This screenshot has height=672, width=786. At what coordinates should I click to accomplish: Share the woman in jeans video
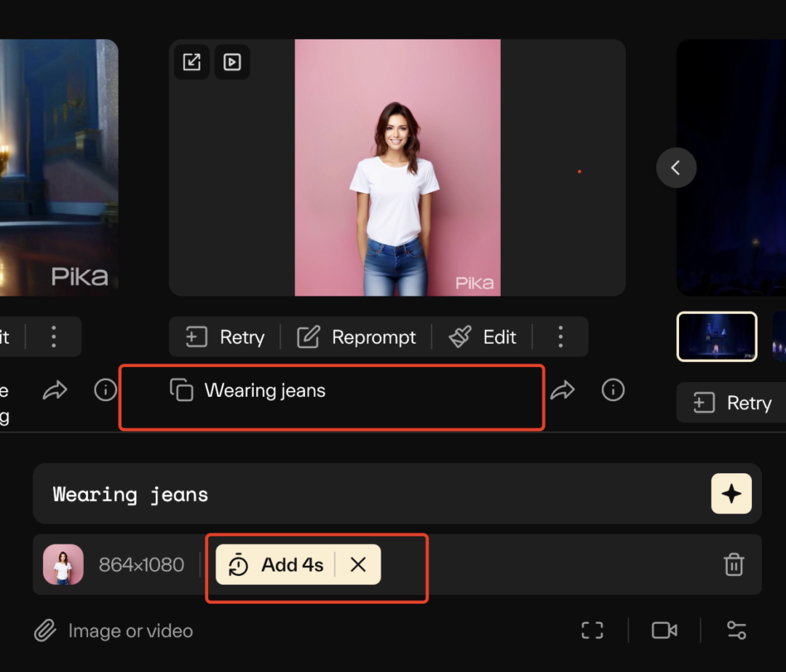click(562, 391)
